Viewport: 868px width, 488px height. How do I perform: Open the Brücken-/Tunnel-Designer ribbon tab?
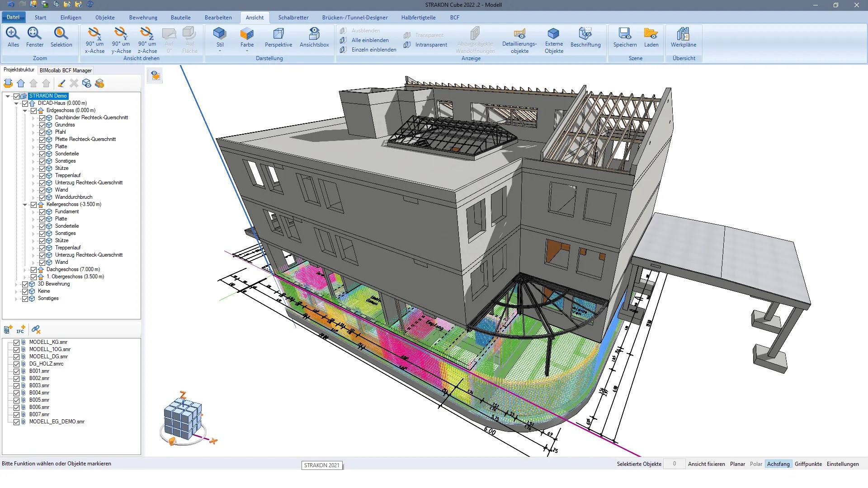coord(355,17)
